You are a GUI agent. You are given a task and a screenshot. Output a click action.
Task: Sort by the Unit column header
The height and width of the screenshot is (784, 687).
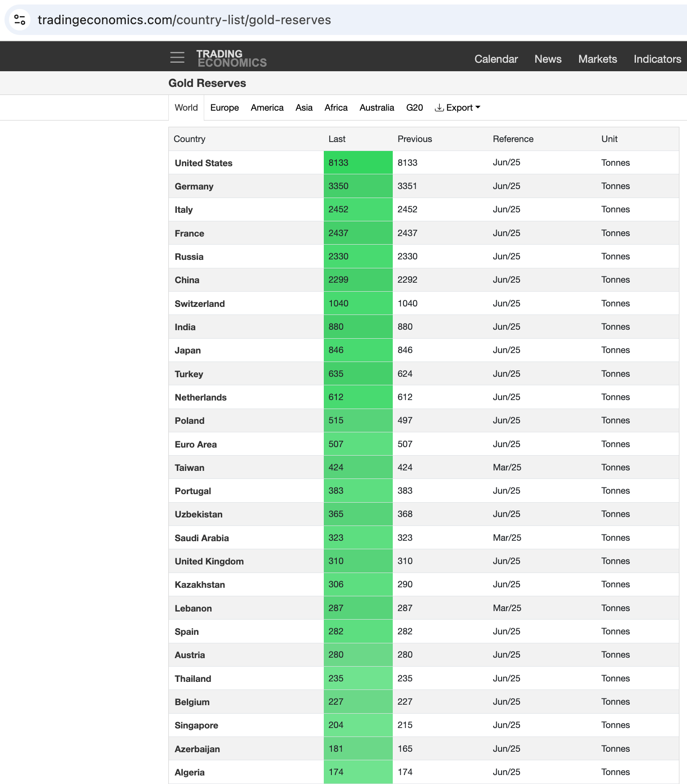click(609, 139)
